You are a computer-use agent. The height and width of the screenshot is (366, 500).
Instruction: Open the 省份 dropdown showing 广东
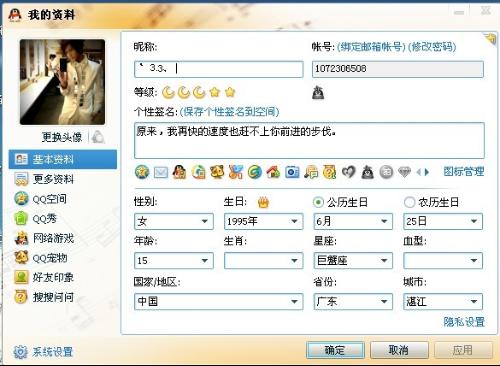point(353,302)
